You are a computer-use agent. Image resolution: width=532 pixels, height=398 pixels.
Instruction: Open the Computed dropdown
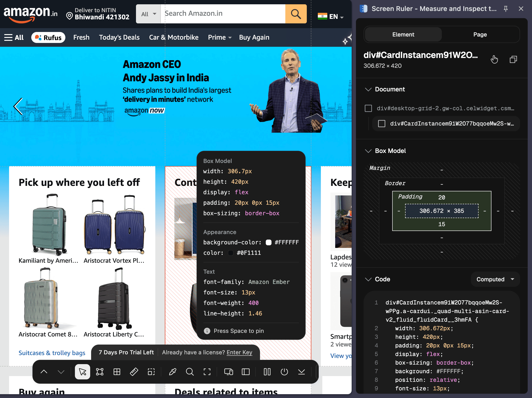click(495, 279)
